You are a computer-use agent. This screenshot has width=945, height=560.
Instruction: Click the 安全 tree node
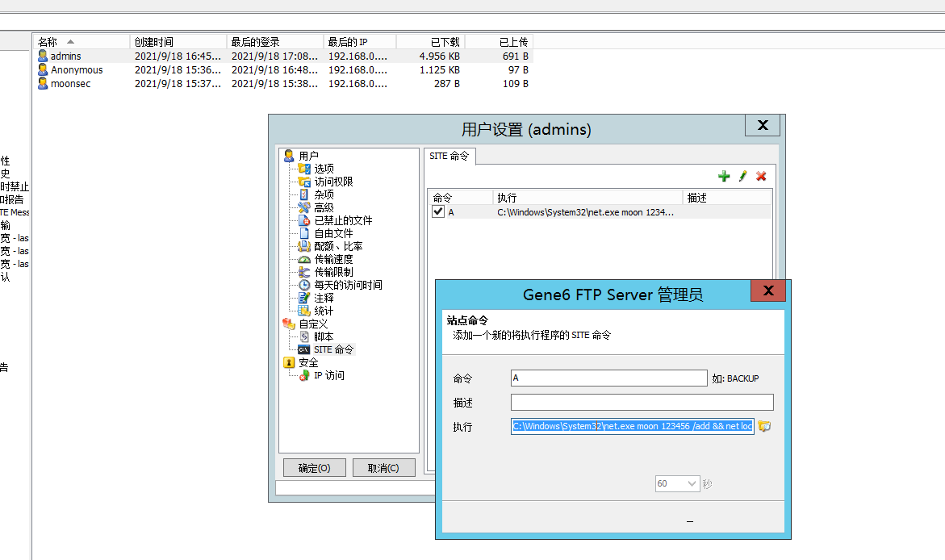pyautogui.click(x=308, y=363)
